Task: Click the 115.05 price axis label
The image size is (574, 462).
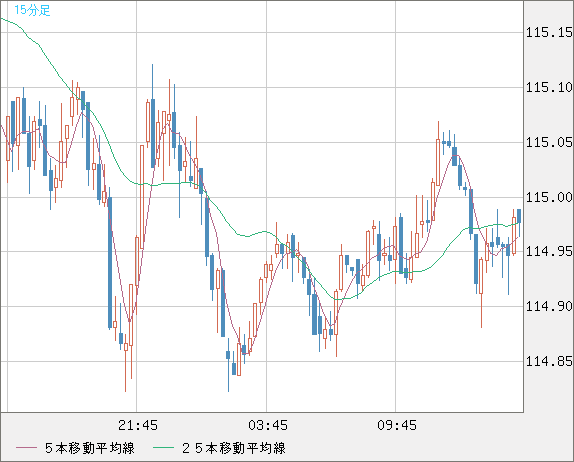Action: (x=549, y=142)
